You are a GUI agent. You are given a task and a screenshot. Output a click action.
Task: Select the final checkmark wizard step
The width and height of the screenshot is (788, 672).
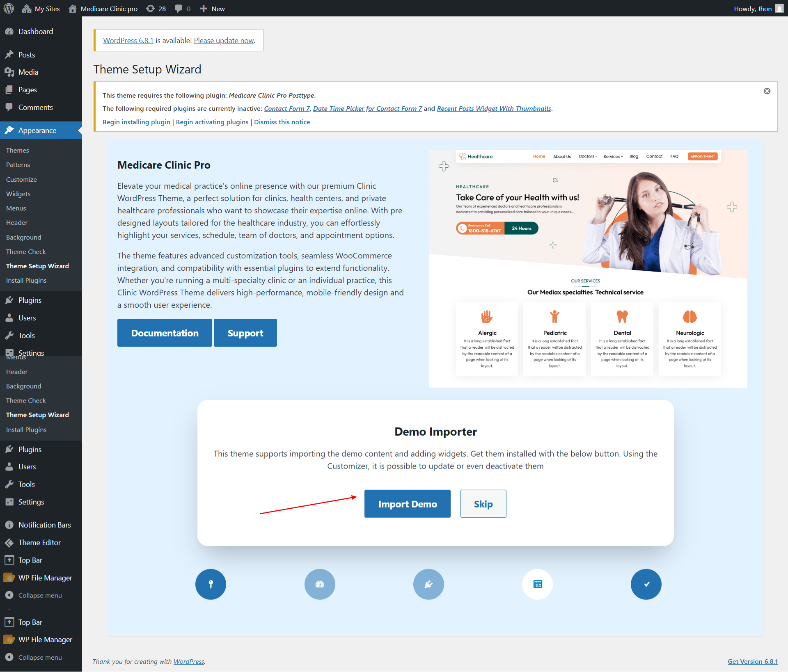646,584
